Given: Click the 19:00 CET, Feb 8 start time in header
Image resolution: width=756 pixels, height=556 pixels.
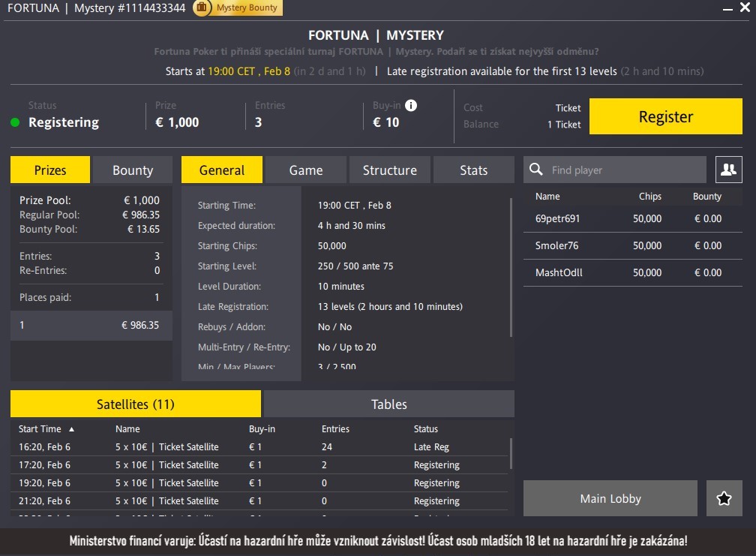Looking at the screenshot, I should tap(249, 71).
